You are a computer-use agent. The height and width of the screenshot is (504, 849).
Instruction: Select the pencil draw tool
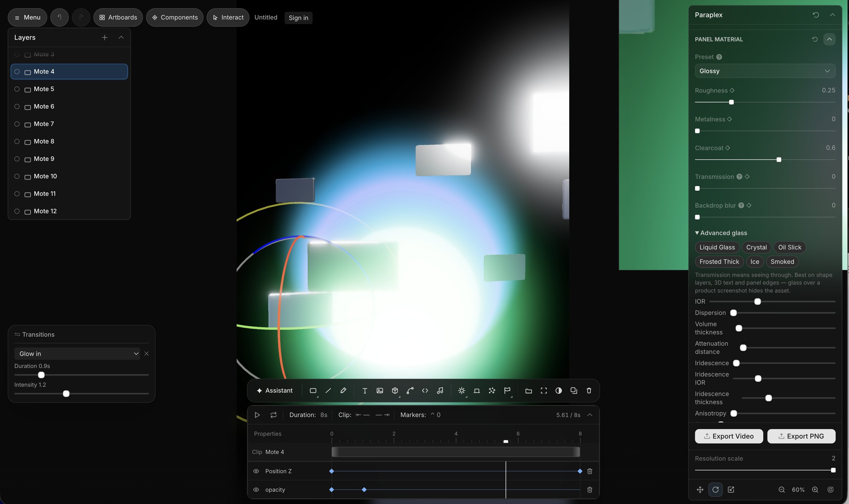tap(343, 390)
